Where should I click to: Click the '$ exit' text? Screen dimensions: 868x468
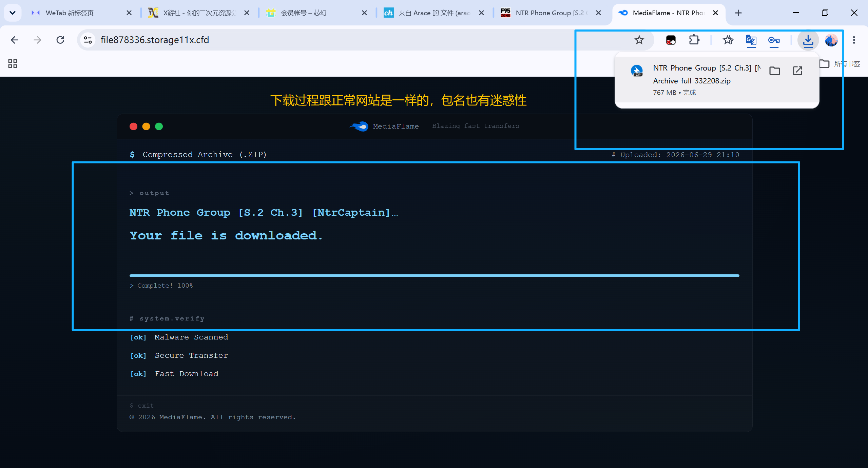click(141, 406)
